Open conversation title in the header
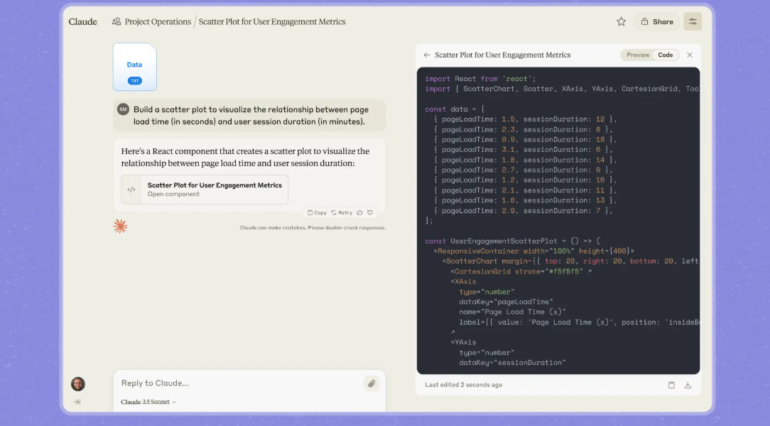Viewport: 770px width, 426px height. click(x=272, y=22)
